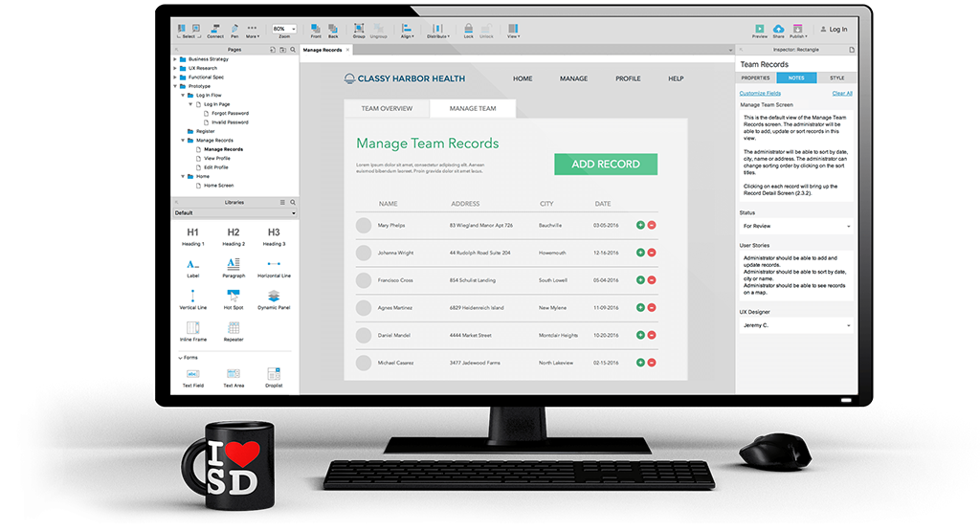Screen dimensions: 980x531
Task: Click PROFILE in the canvas navigation
Action: point(628,78)
